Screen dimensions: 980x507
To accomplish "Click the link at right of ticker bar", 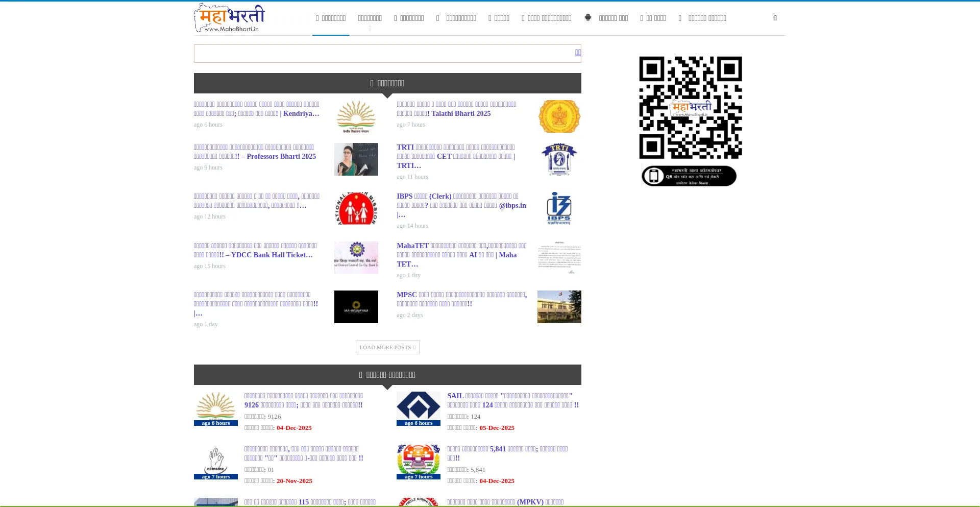I will [578, 53].
